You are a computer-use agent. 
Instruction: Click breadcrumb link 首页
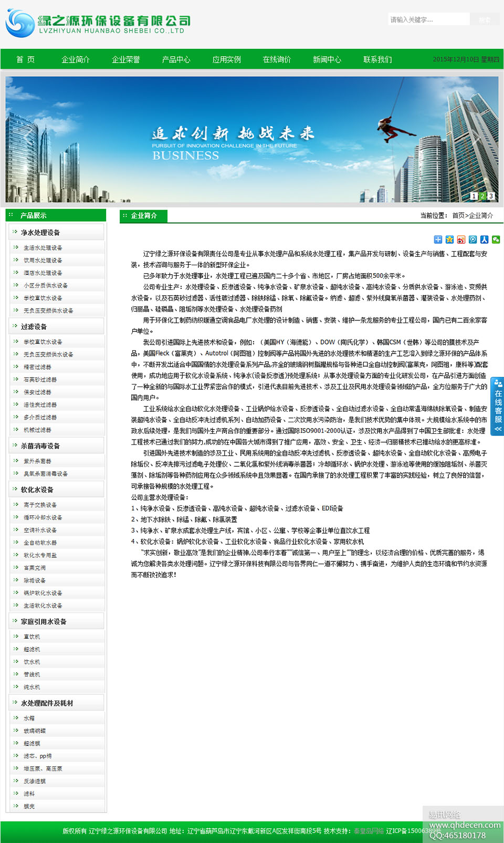[x=458, y=215]
